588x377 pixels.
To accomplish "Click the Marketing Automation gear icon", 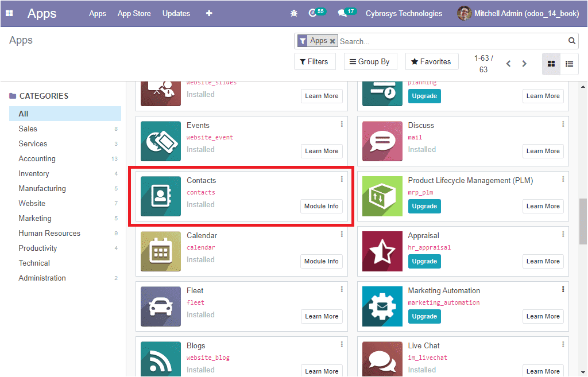I will pos(382,306).
